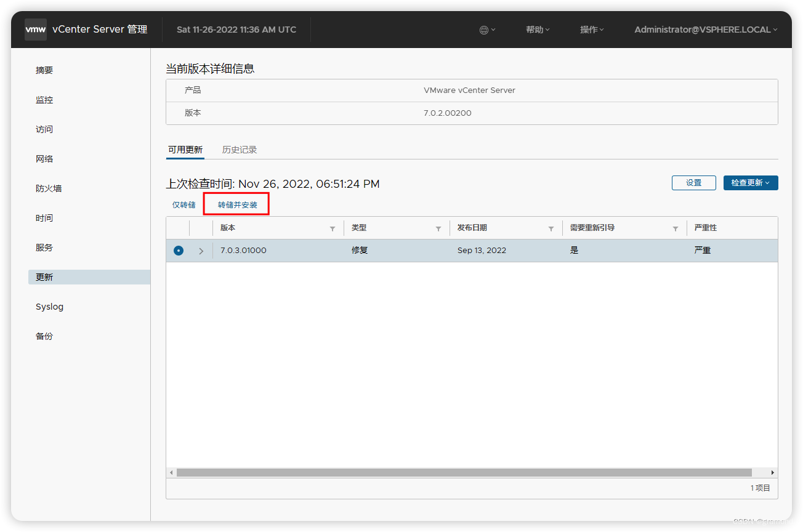Select the radio button for version 7.0.3.01000
This screenshot has height=532, width=803.
[x=179, y=251]
